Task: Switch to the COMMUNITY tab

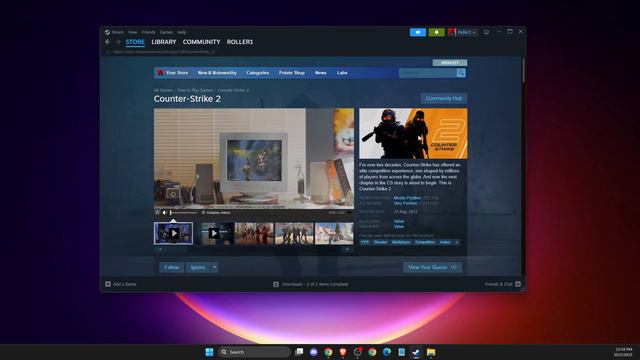Action: [x=201, y=42]
